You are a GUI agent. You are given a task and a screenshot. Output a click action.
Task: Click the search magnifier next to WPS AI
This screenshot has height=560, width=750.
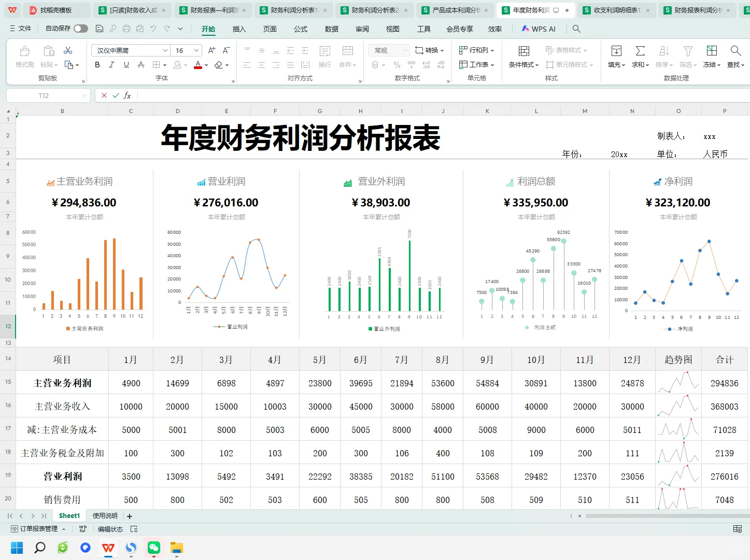(576, 29)
